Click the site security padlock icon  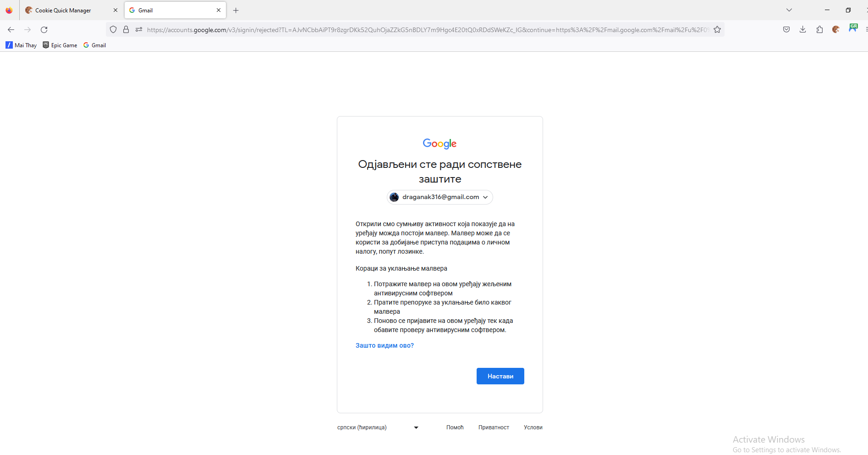[x=126, y=30]
